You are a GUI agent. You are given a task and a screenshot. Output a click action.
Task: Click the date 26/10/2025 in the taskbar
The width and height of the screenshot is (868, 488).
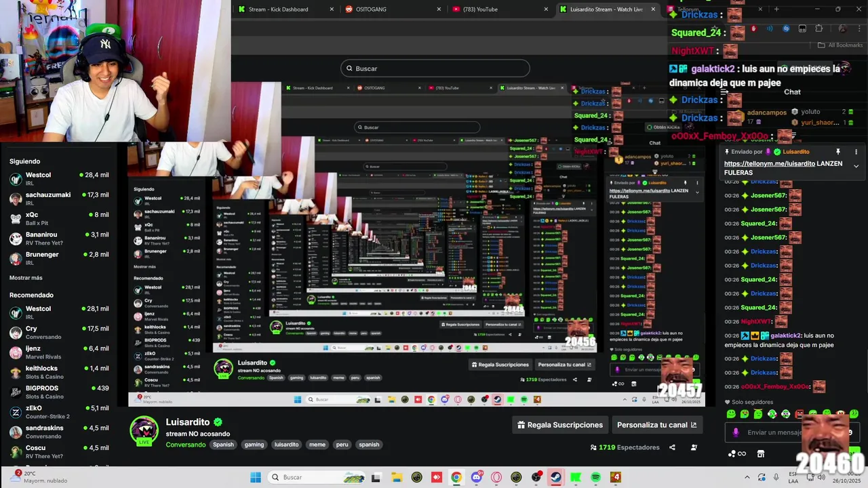848,481
